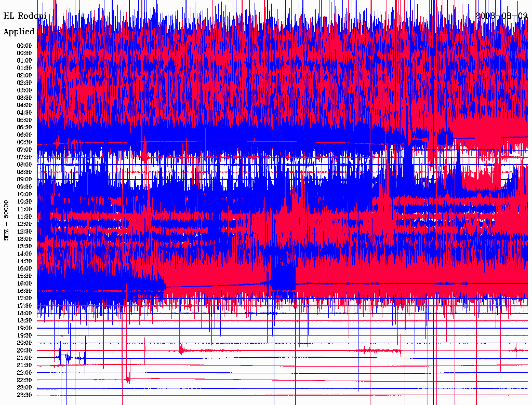Select the 12:00 time label
The width and height of the screenshot is (532, 405).
point(24,224)
